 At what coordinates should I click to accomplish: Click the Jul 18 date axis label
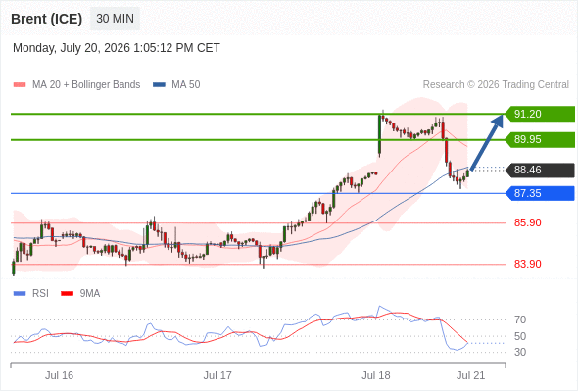(375, 375)
